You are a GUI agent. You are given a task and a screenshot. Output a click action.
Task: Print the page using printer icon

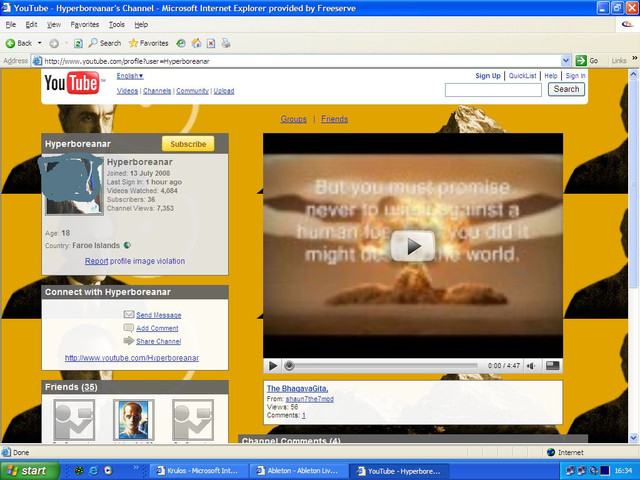tap(226, 43)
